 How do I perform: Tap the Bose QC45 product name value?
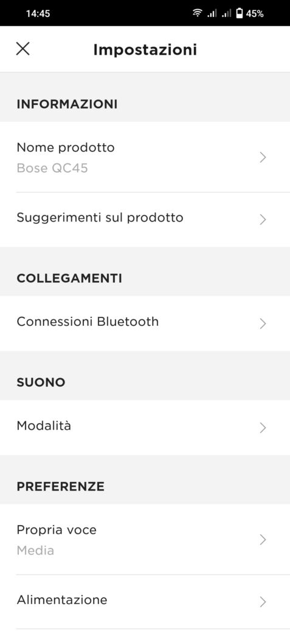(52, 168)
